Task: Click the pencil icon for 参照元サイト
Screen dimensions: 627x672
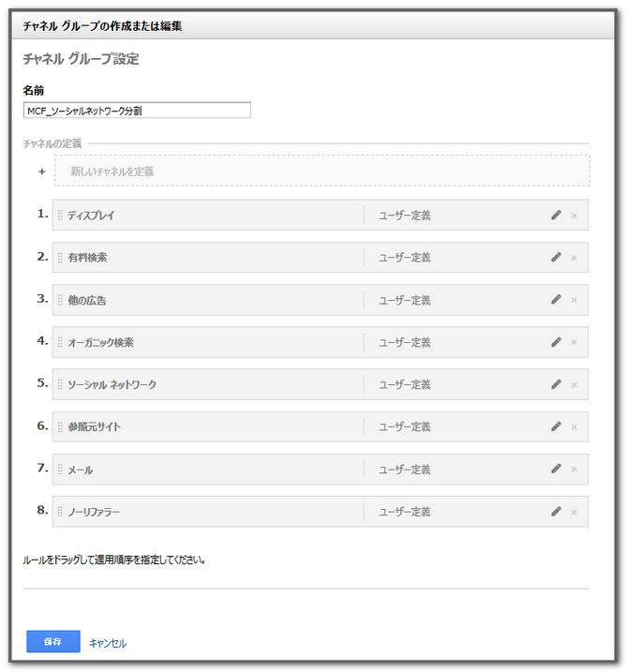Action: tap(556, 426)
